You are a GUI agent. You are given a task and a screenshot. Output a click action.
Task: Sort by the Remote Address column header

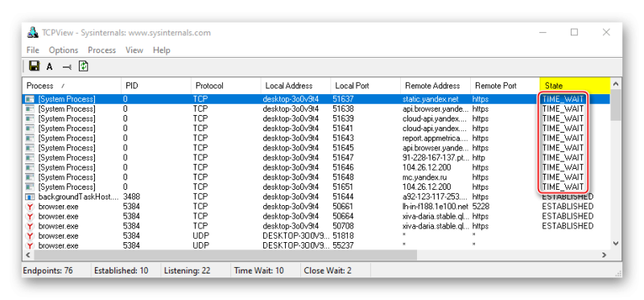pos(436,86)
